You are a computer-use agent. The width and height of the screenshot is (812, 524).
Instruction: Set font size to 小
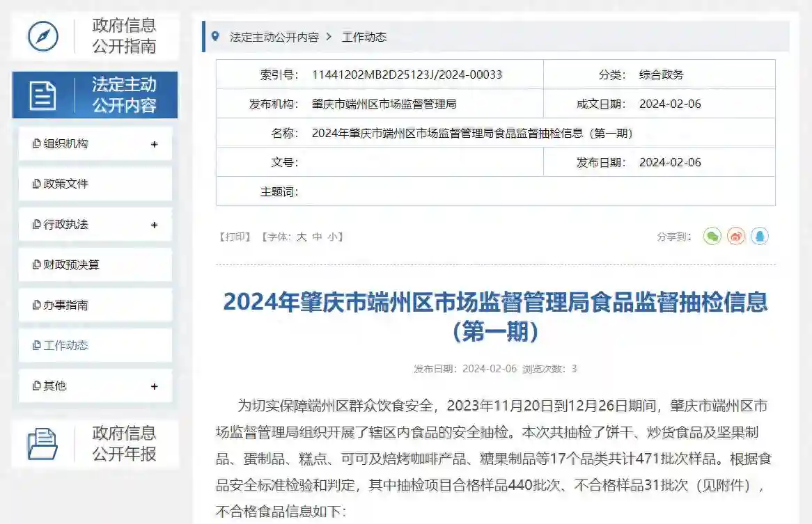tap(333, 237)
